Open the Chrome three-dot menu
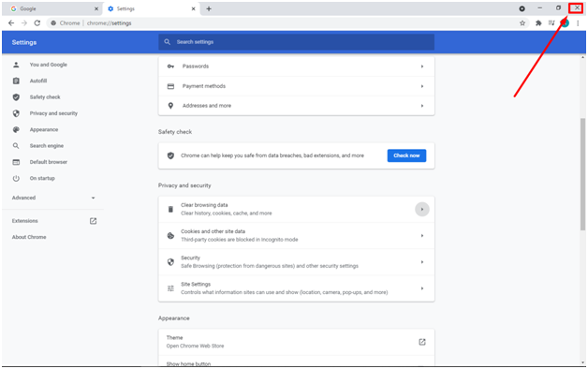This screenshot has height=369, width=588. tap(578, 22)
